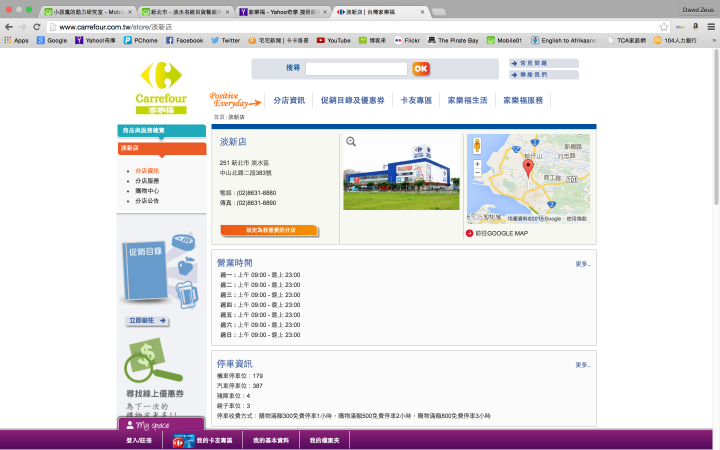Screen dimensions: 720x450
Task: Click the orange OK search button
Action: (x=421, y=69)
